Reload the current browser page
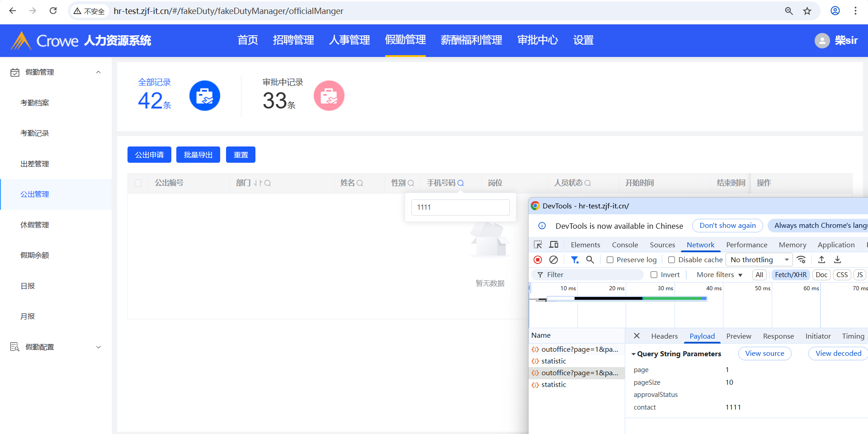 click(53, 11)
